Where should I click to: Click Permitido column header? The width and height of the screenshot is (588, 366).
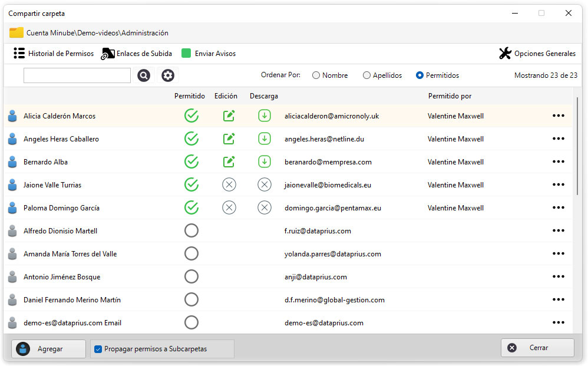[189, 96]
